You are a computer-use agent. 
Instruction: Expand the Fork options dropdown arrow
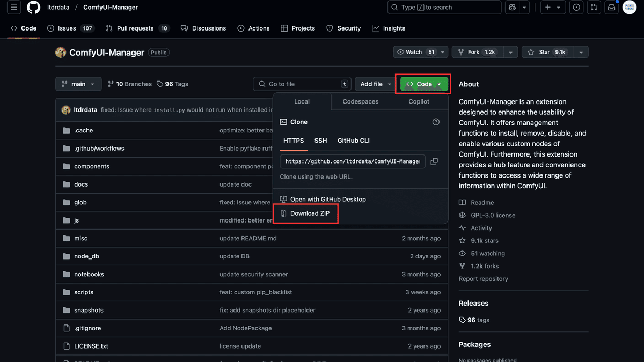[x=510, y=52]
